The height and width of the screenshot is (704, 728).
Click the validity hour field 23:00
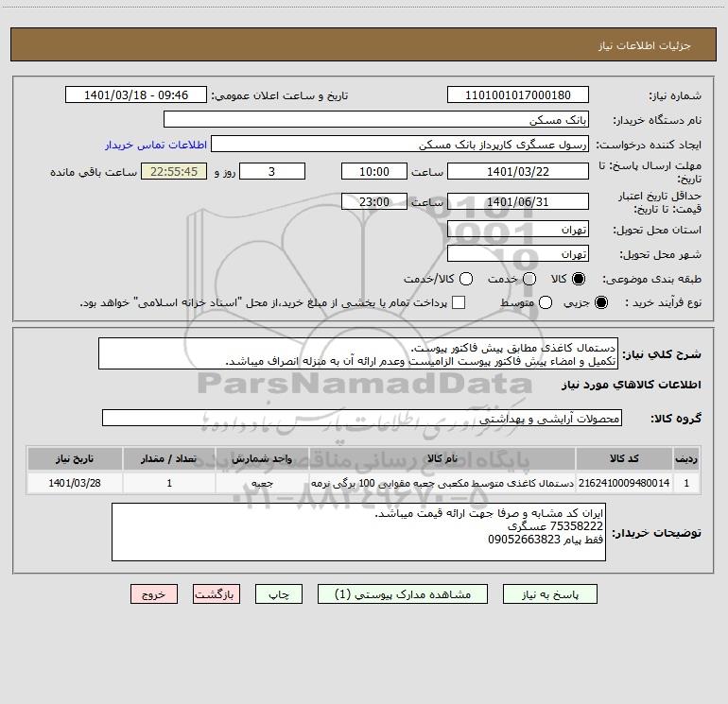click(x=374, y=201)
